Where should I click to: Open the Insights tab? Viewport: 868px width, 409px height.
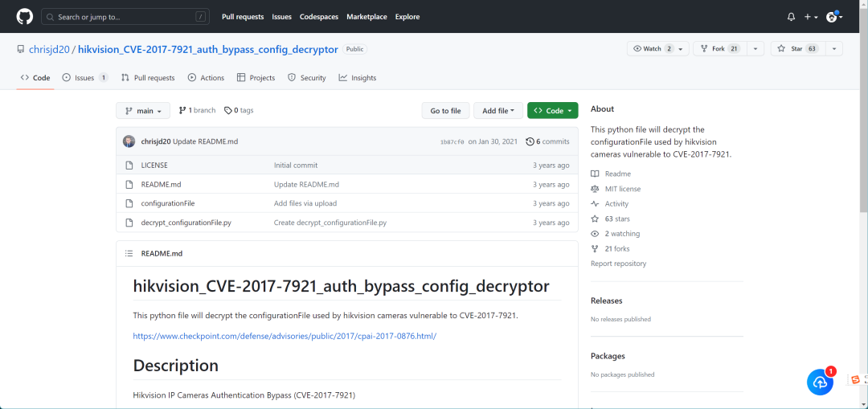click(x=358, y=78)
